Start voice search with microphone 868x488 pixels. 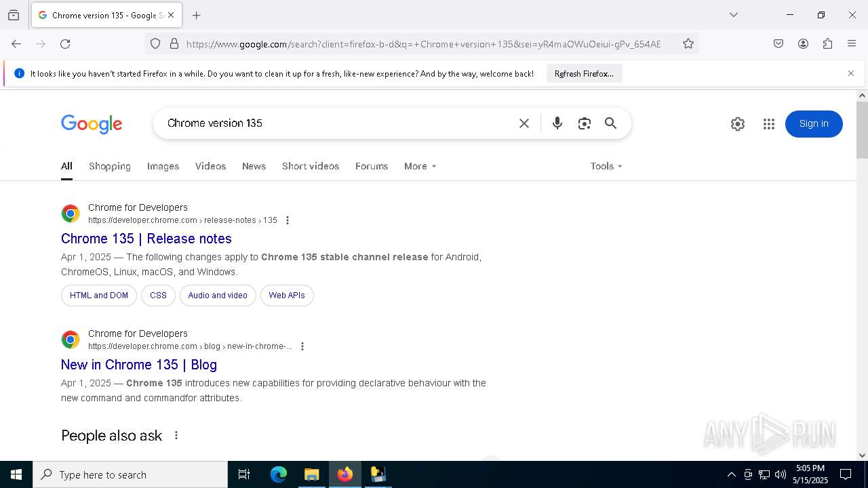coord(557,123)
